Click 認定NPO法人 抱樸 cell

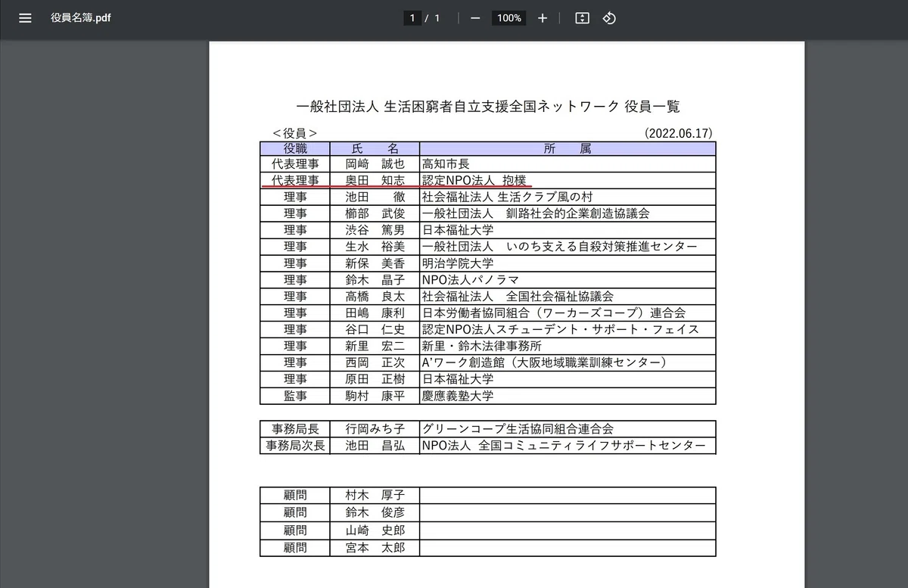pyautogui.click(x=567, y=180)
